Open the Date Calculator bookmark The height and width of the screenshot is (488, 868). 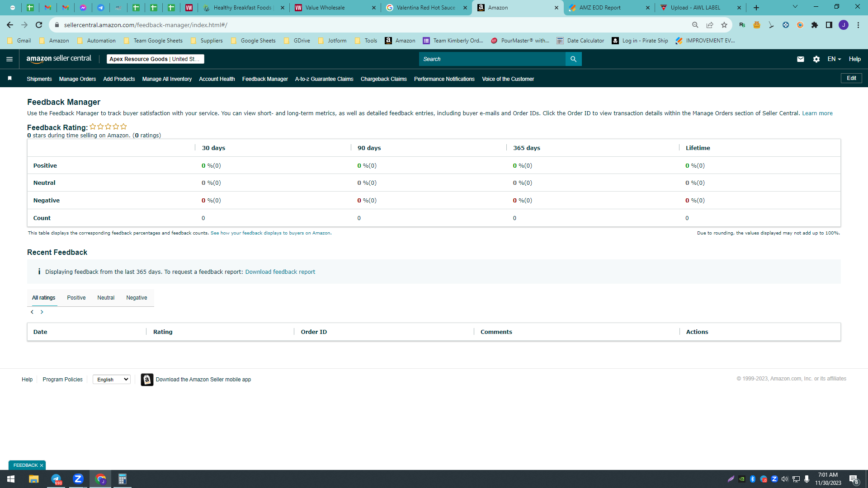click(x=580, y=41)
